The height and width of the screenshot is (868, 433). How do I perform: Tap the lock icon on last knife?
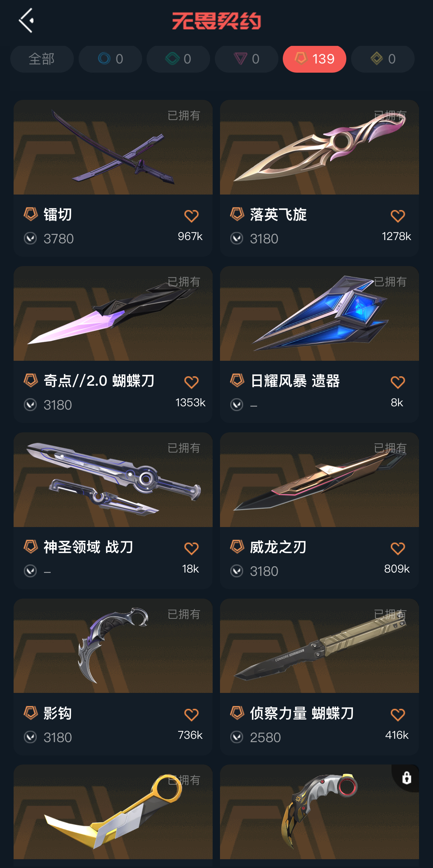tap(406, 778)
